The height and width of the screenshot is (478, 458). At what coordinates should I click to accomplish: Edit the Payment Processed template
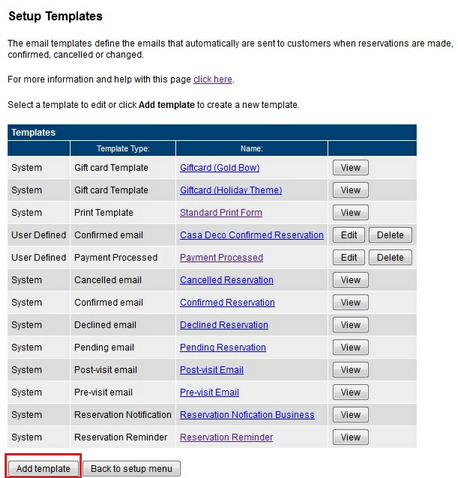pyautogui.click(x=349, y=257)
